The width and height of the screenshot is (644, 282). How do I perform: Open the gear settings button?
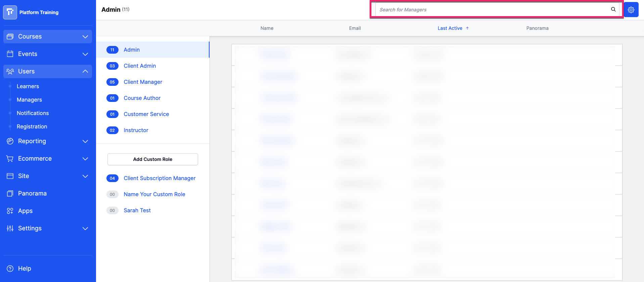[631, 10]
